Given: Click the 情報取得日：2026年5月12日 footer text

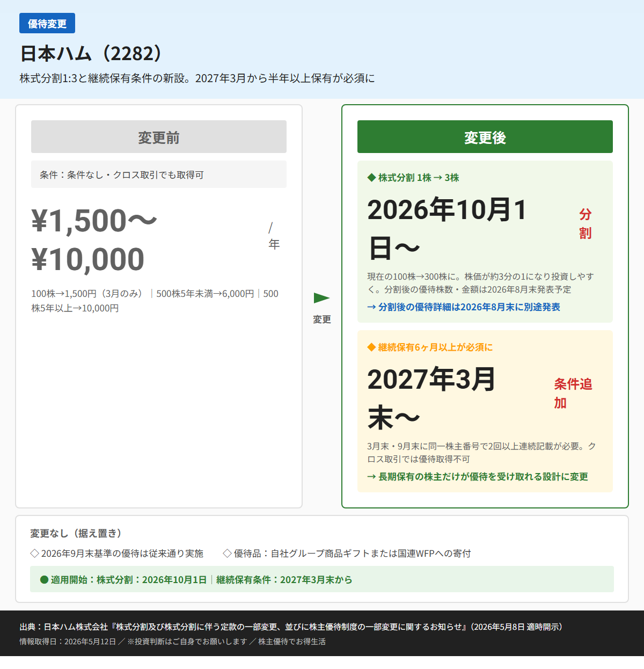Looking at the screenshot, I should point(68,642).
